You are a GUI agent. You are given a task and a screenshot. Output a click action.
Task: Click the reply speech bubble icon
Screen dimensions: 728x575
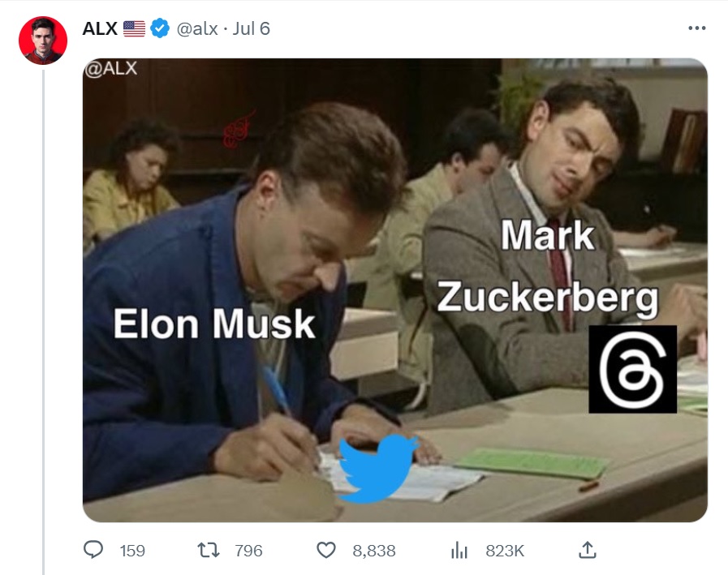point(94,551)
